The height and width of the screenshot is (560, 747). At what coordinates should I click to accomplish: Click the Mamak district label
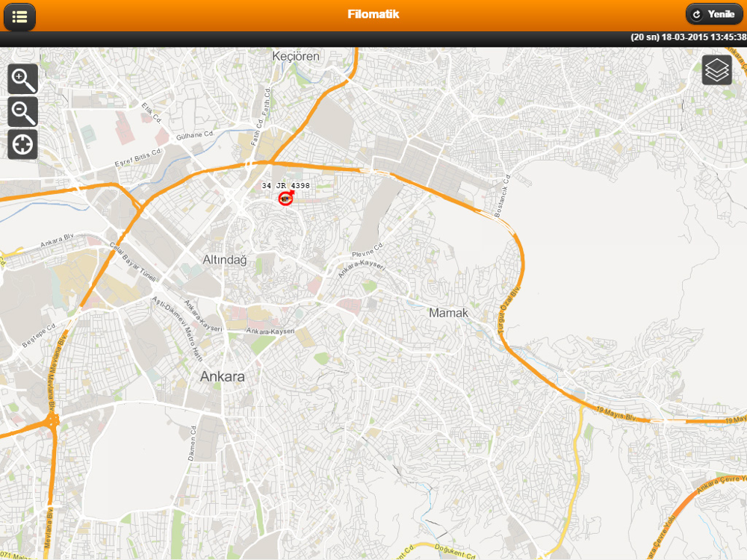click(x=448, y=313)
